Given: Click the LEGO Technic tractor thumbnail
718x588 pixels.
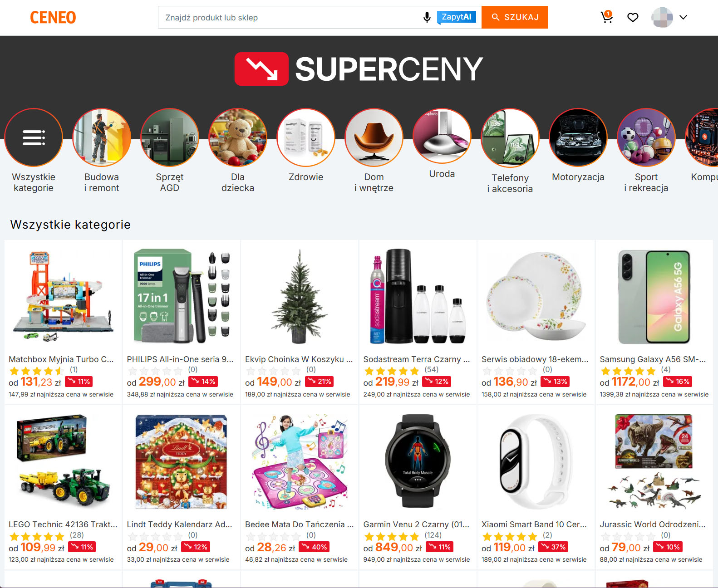Looking at the screenshot, I should coord(64,462).
